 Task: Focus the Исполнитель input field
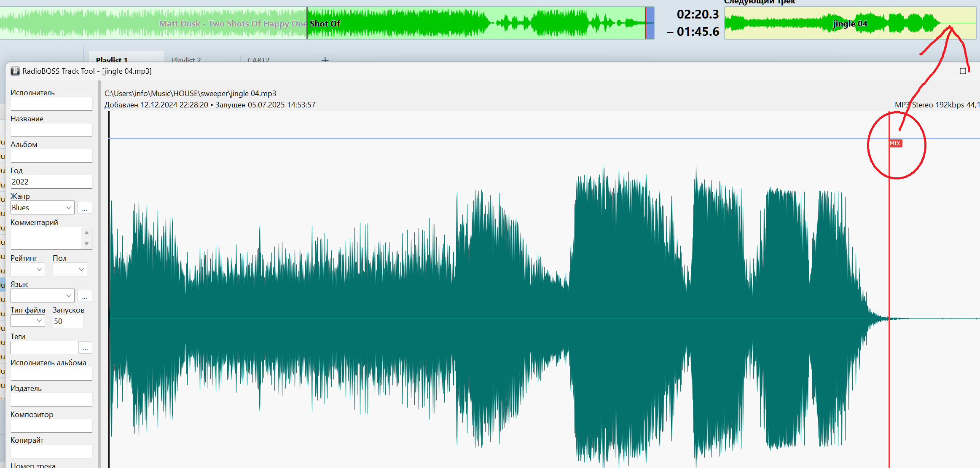pyautogui.click(x=51, y=104)
